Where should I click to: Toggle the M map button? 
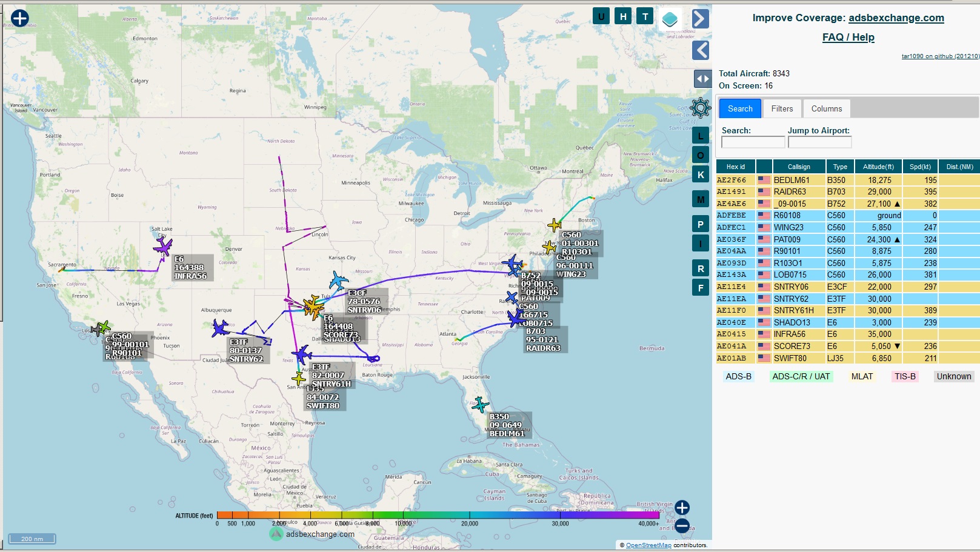coord(701,199)
